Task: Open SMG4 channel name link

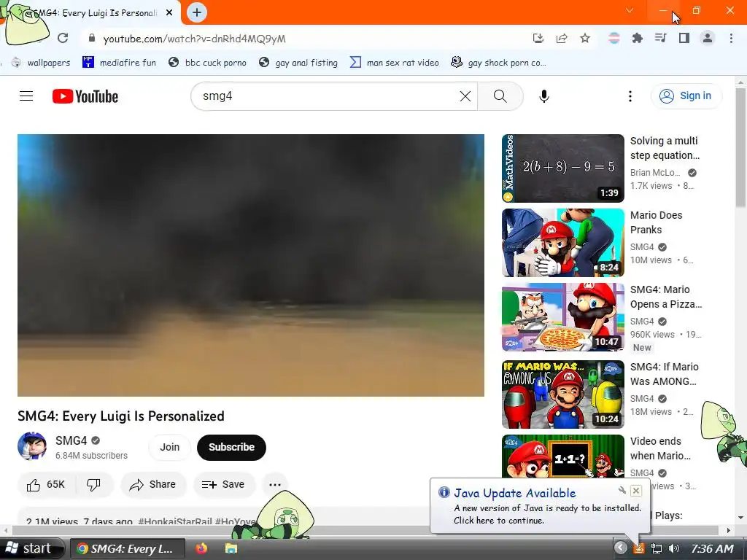Action: coord(71,440)
